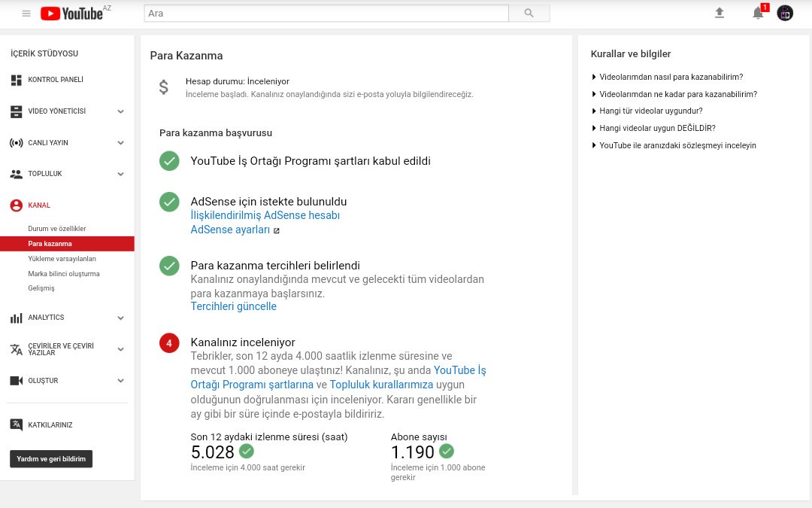
Task: Click the Tercihleri güncelle link
Action: [x=234, y=307]
